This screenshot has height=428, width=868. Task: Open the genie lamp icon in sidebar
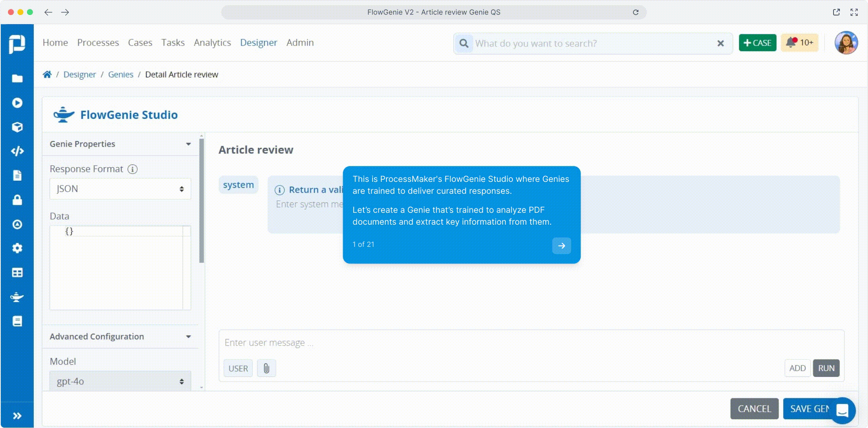pyautogui.click(x=17, y=297)
